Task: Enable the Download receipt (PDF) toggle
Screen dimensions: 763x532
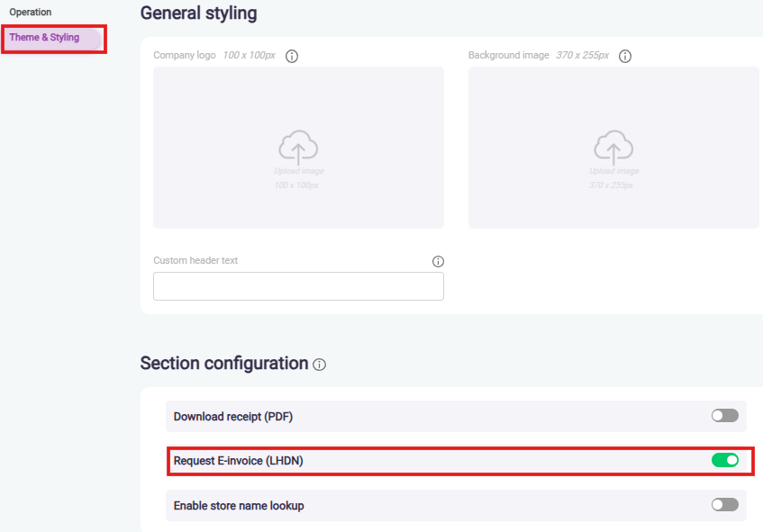Action: (x=724, y=416)
